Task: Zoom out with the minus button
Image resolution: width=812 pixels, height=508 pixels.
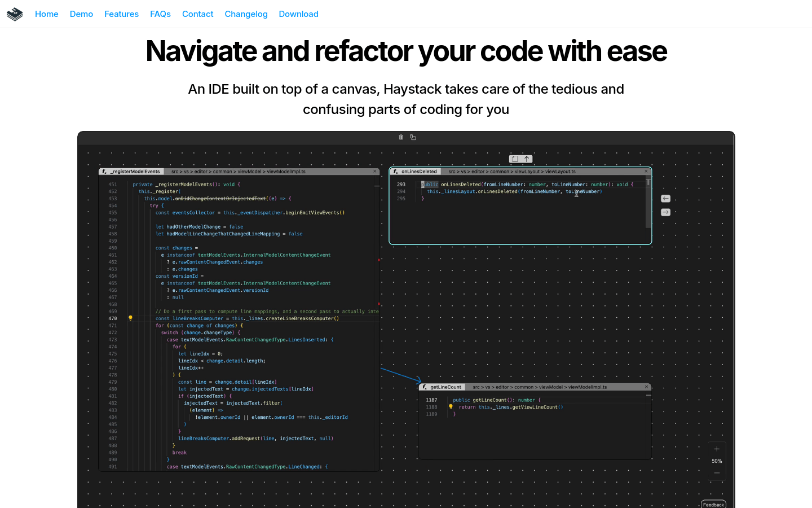Action: click(x=717, y=473)
